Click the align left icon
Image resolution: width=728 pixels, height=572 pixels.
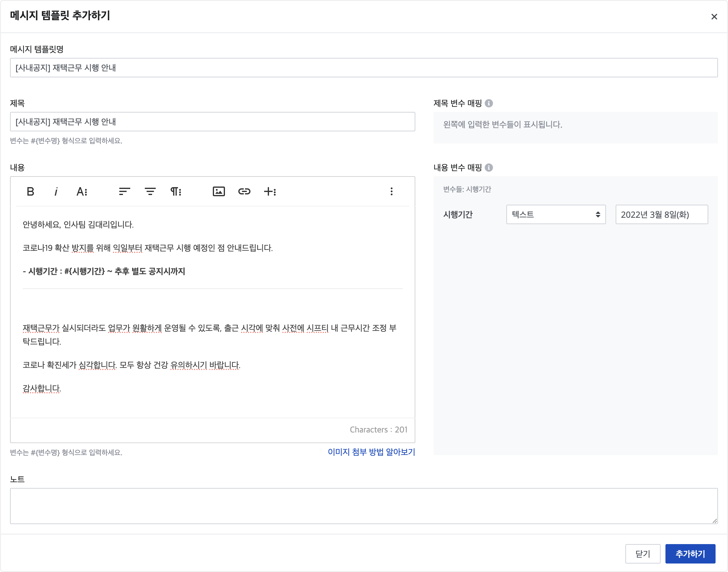(124, 192)
